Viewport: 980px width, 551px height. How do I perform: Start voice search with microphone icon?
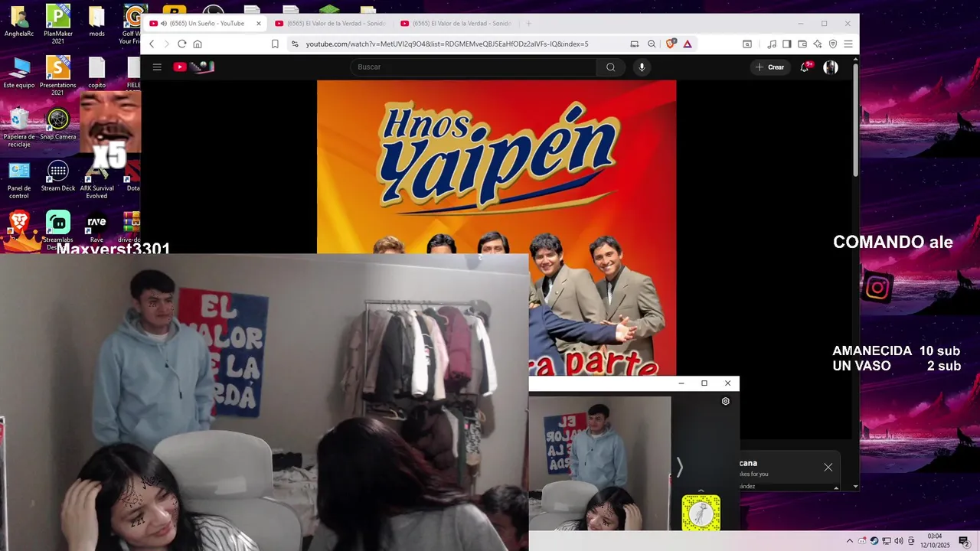[642, 67]
